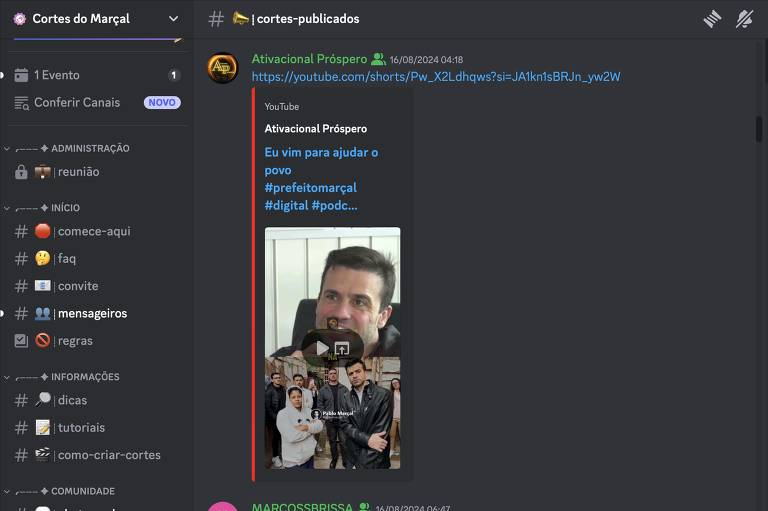Click the lock icon beside reunião
The height and width of the screenshot is (511, 768).
[x=21, y=172]
